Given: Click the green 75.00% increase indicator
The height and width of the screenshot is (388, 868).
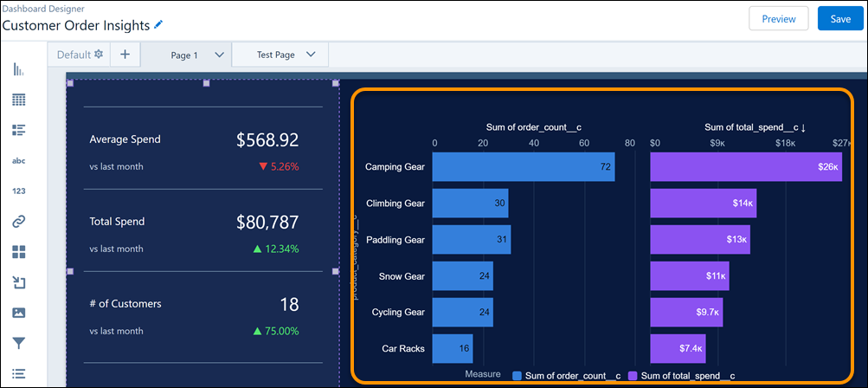Looking at the screenshot, I should [x=276, y=332].
